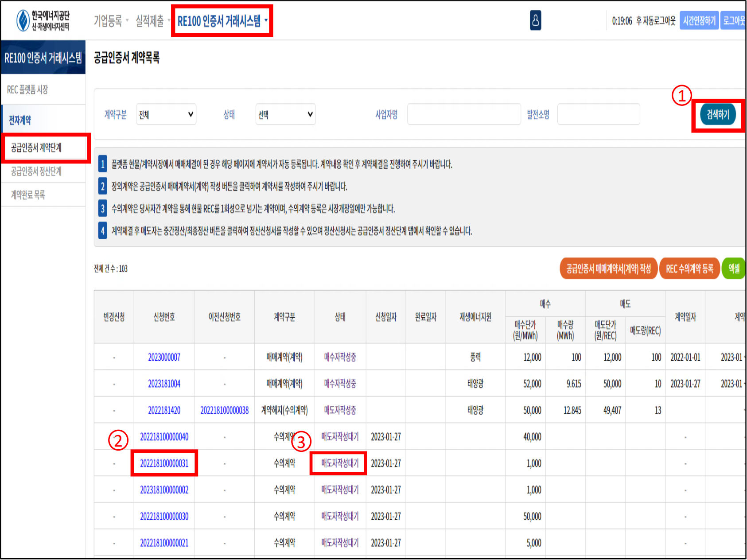The width and height of the screenshot is (747, 560).
Task: Select 공급인증서 정산단계 in the sidebar
Action: click(36, 171)
